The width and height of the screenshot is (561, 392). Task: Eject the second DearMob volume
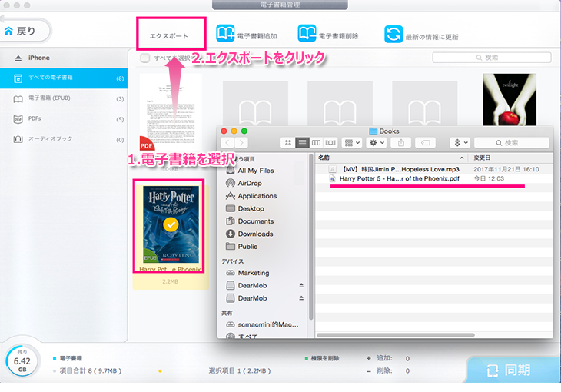(301, 298)
